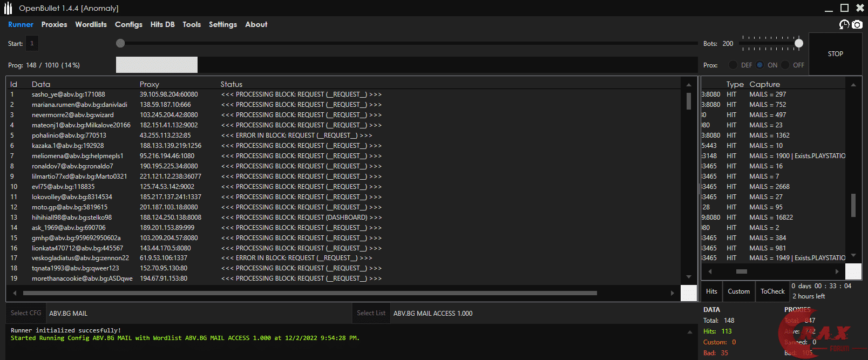This screenshot has width=868, height=360.
Task: Click the ABV.BG MAIL ACCESS 1.000 wordlist name
Action: point(433,314)
